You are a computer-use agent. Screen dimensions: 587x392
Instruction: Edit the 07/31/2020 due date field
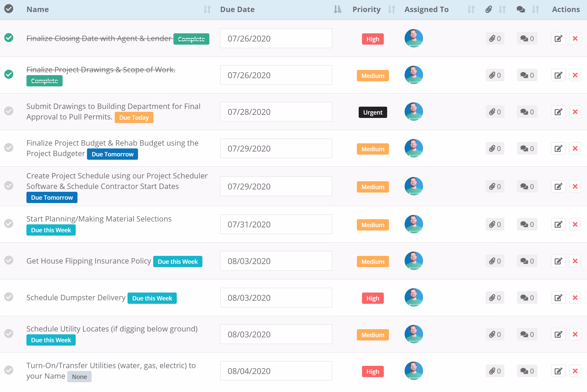click(x=276, y=224)
